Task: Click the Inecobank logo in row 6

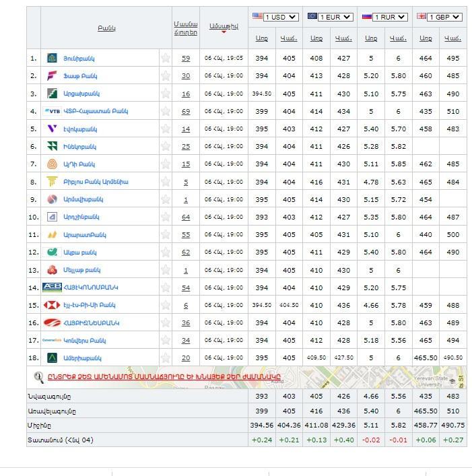Action: pyautogui.click(x=52, y=146)
